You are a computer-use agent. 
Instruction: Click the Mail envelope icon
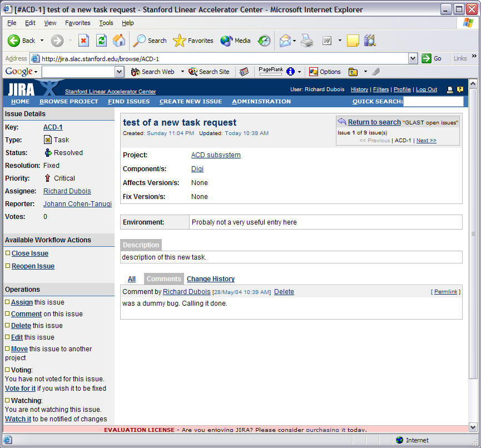click(285, 41)
